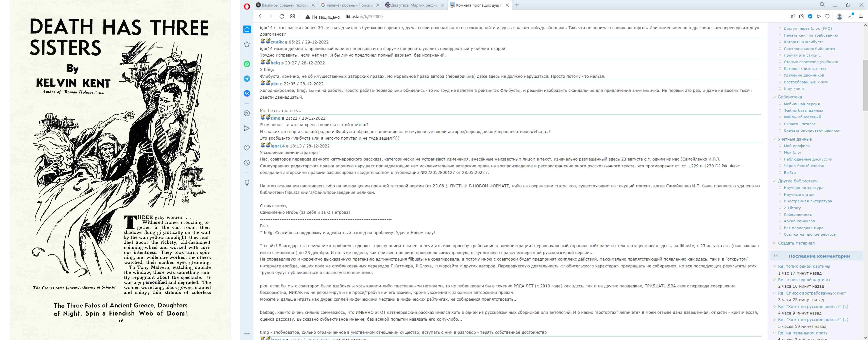
Task: Close the 'Вампиры средней полосы' tab
Action: click(x=313, y=5)
